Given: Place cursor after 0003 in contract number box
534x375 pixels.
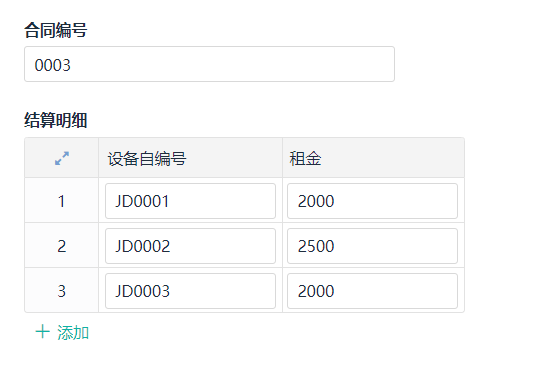Looking at the screenshot, I should pyautogui.click(x=72, y=65).
